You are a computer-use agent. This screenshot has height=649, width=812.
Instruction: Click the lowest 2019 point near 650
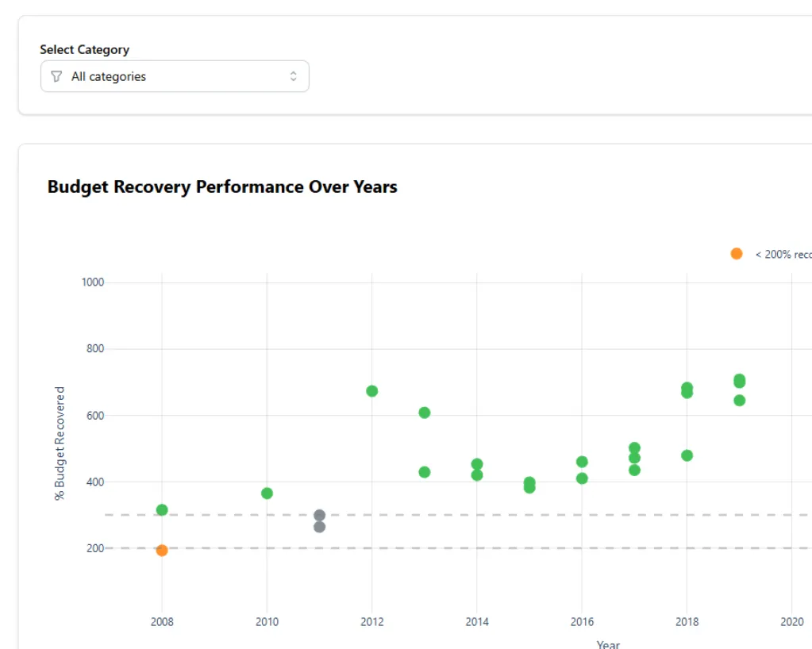click(739, 401)
